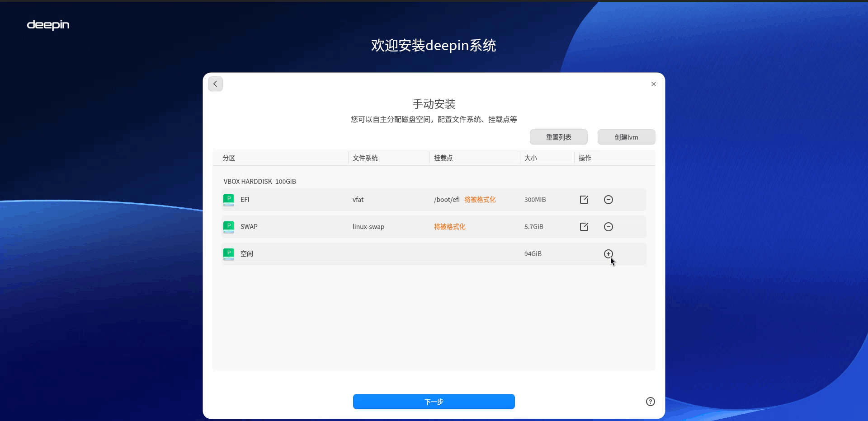The image size is (868, 421).
Task: Click the SWAP partition disk icon
Action: click(x=229, y=227)
